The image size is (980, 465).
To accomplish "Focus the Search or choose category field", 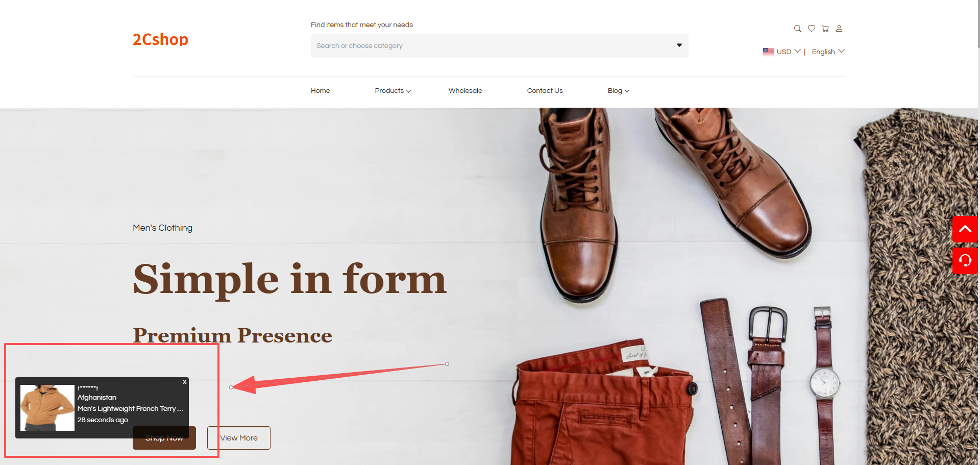I will tap(499, 46).
